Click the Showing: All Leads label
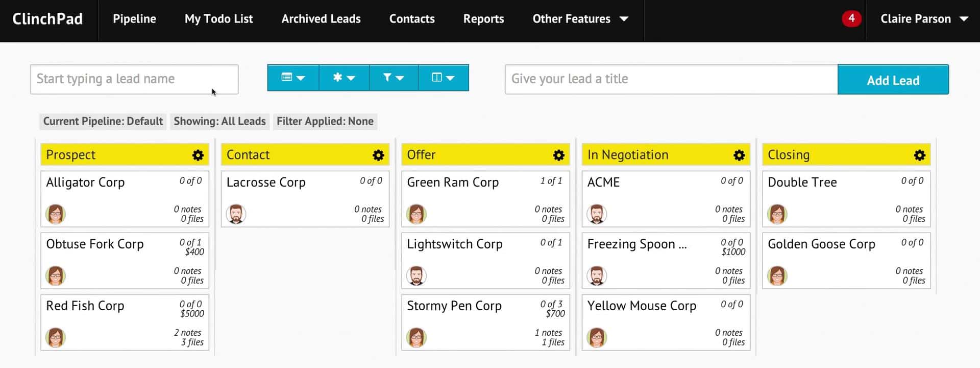This screenshot has height=368, width=980. 219,121
